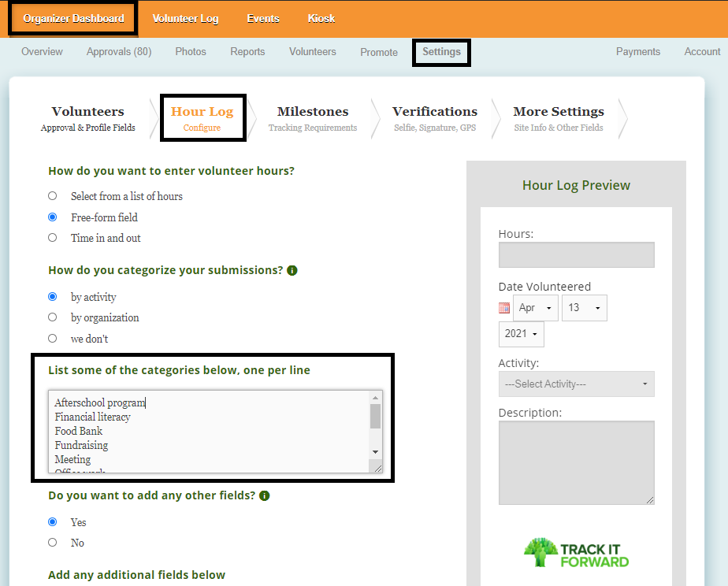Select the 'we don't' categorize option

pyautogui.click(x=53, y=338)
